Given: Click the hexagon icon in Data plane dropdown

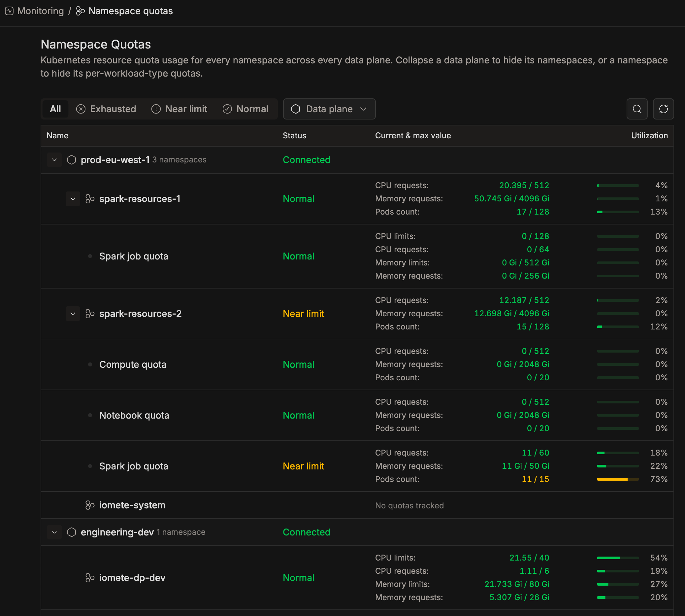Looking at the screenshot, I should coord(296,109).
